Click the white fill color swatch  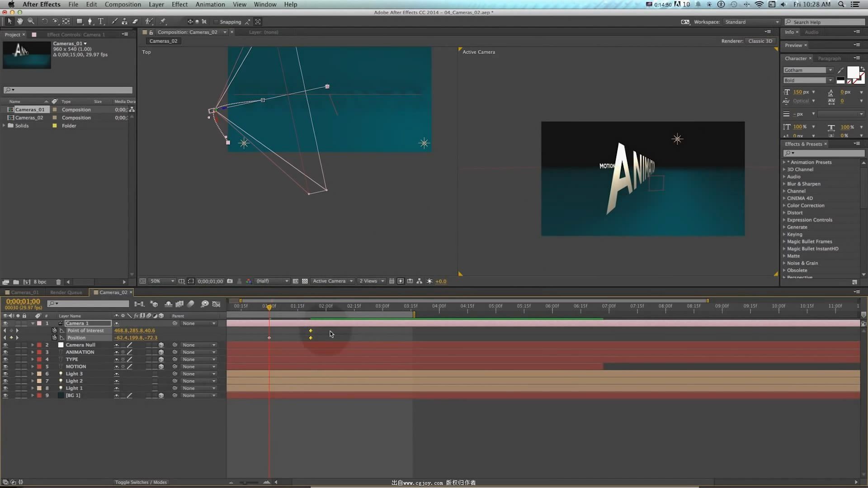[853, 72]
